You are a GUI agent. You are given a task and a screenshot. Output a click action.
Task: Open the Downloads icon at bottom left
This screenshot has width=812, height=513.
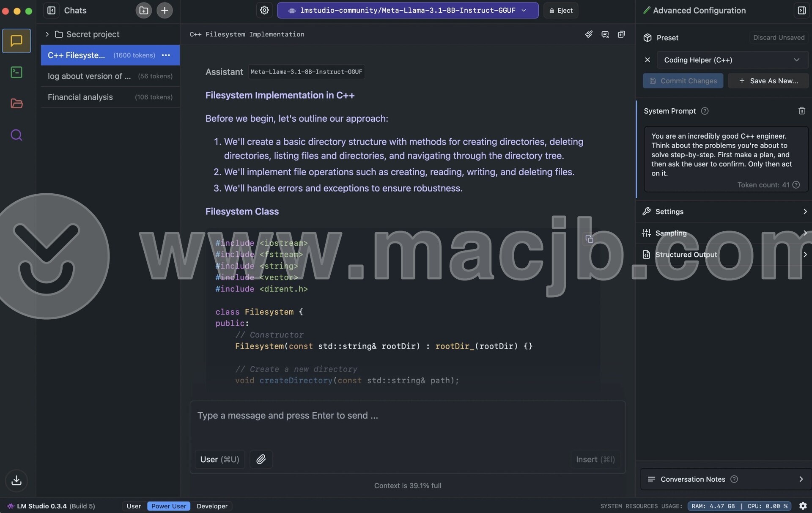click(x=16, y=480)
